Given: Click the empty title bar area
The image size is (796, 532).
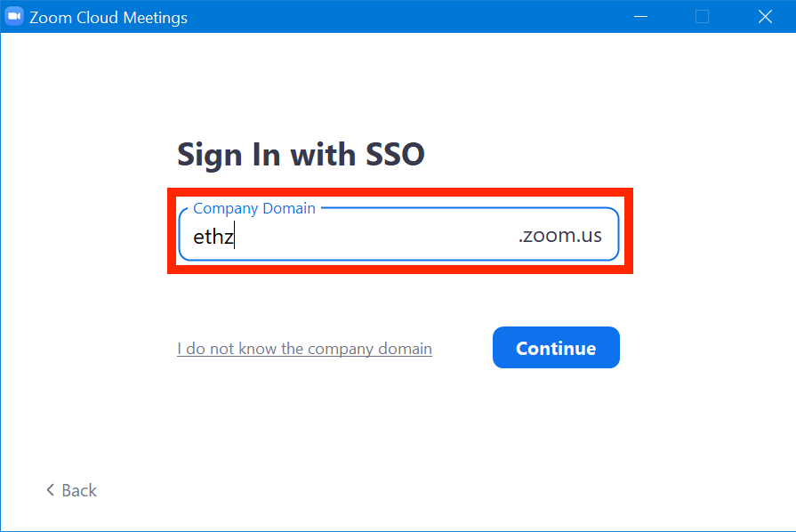Looking at the screenshot, I should click(406, 17).
